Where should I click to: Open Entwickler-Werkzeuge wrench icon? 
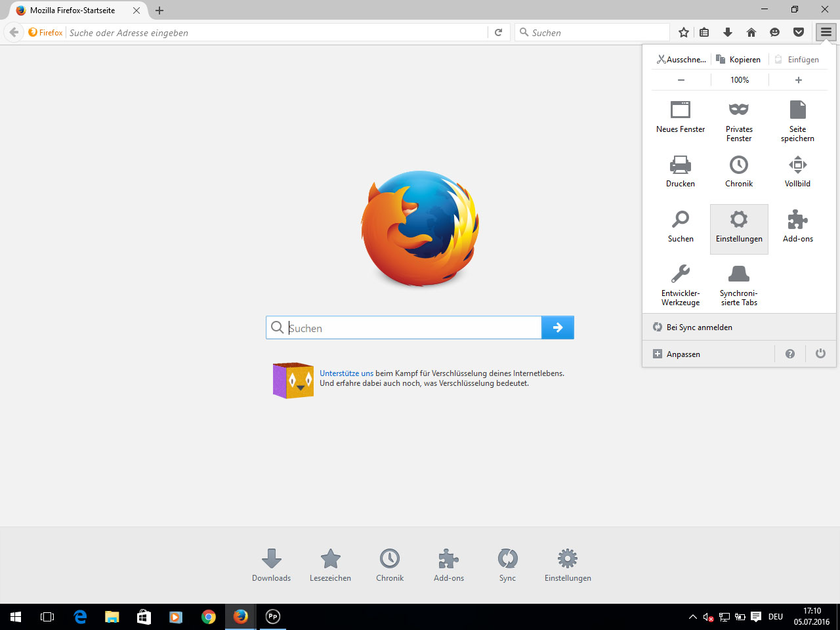click(x=681, y=285)
